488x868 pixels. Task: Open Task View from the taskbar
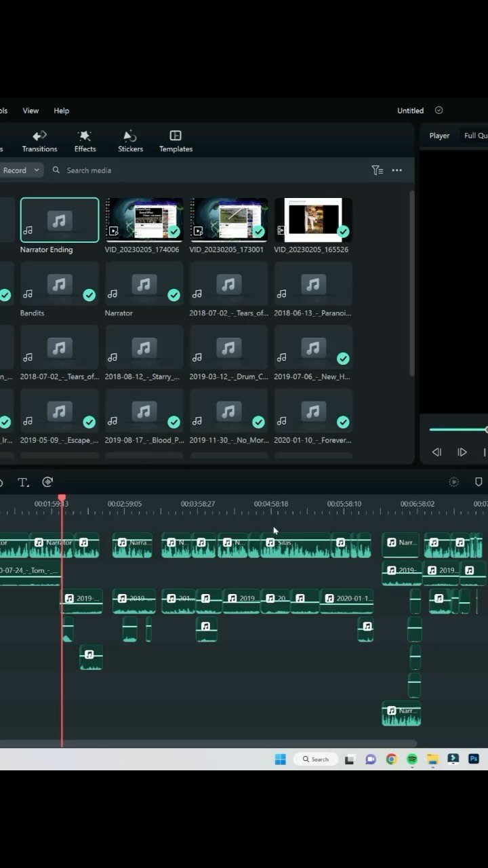[350, 759]
